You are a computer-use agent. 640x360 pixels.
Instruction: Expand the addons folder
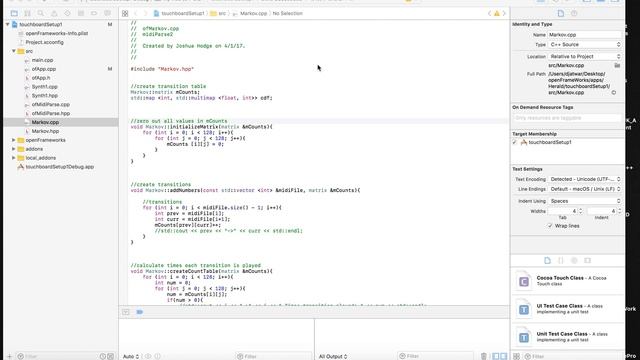click(x=14, y=149)
